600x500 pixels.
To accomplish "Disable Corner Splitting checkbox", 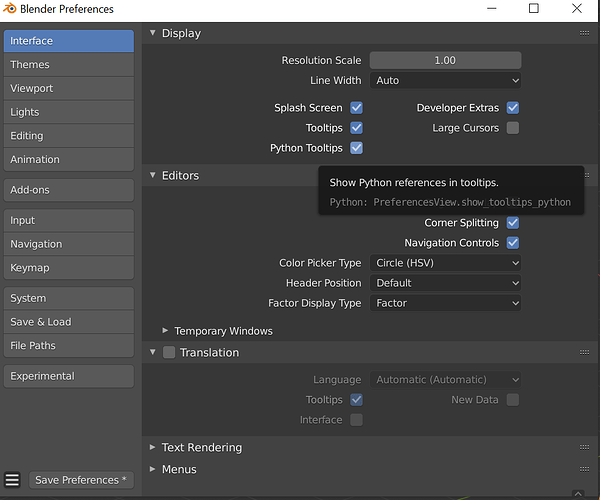I will (513, 223).
